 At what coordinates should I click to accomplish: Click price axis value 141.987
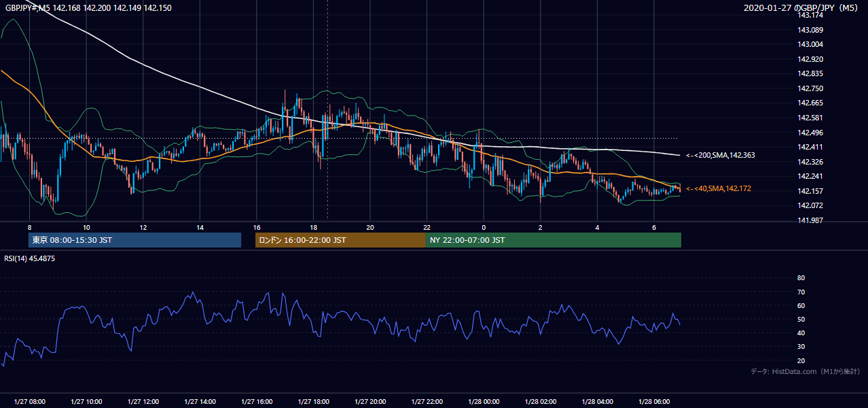pos(811,220)
